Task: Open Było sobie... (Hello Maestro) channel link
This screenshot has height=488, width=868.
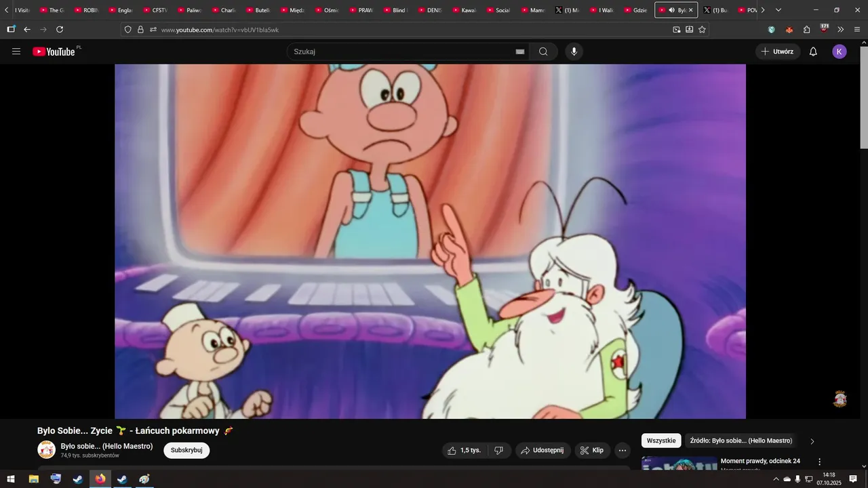Action: [106, 446]
